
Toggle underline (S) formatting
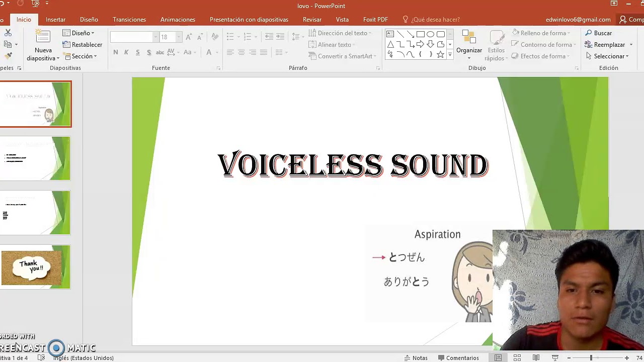point(137,52)
